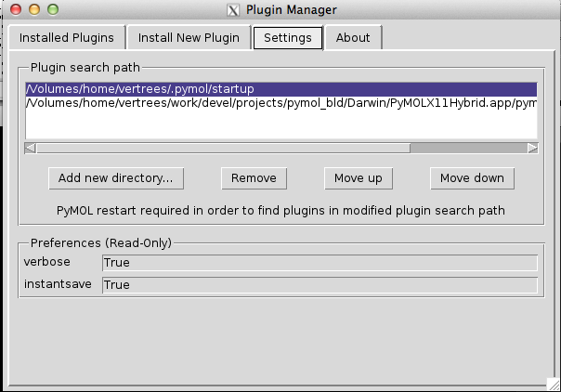Close the Plugin Manager window with red button

(16, 9)
